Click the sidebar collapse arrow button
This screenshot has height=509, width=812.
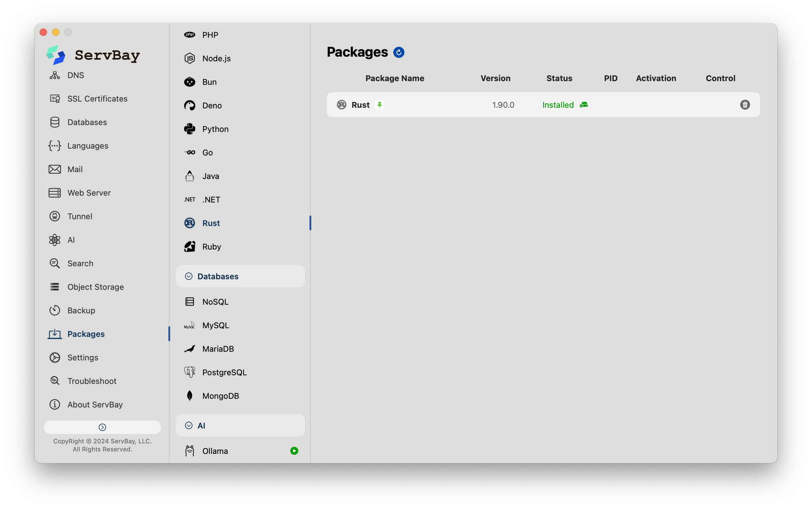tap(102, 427)
